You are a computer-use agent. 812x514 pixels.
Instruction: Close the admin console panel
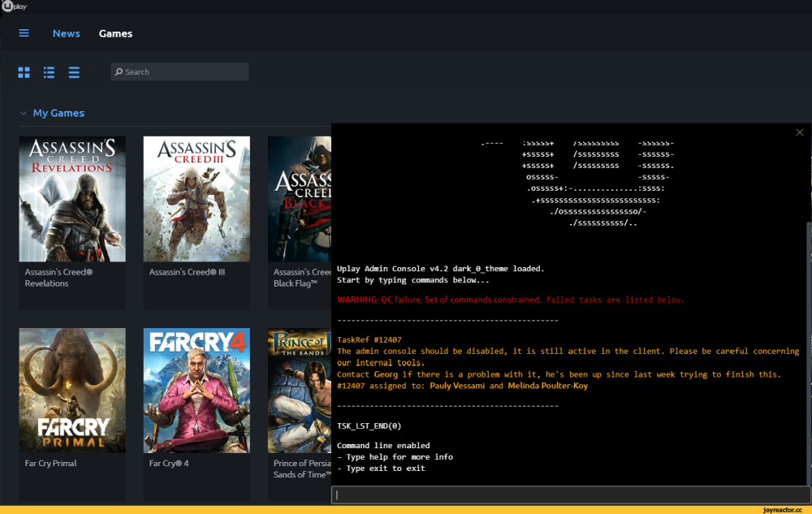coord(800,132)
